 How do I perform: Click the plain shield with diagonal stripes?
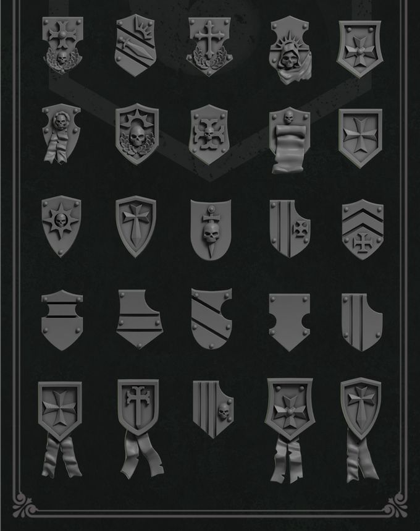[211, 318]
